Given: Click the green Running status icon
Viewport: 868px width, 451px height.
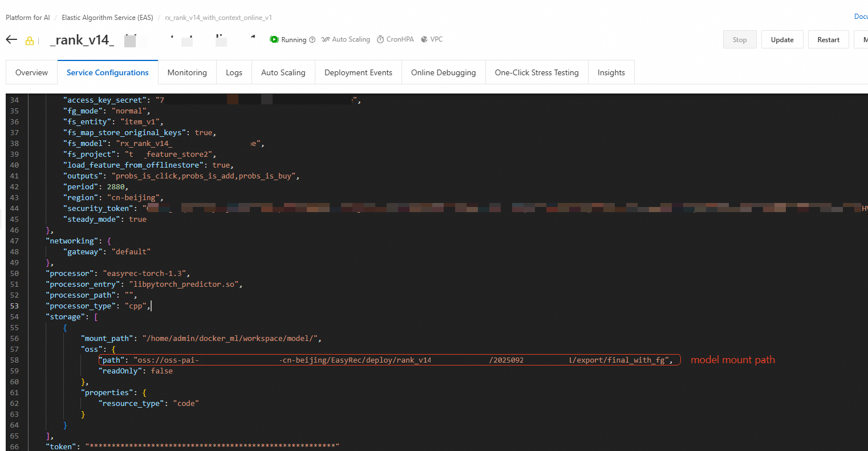Looking at the screenshot, I should click(x=274, y=39).
